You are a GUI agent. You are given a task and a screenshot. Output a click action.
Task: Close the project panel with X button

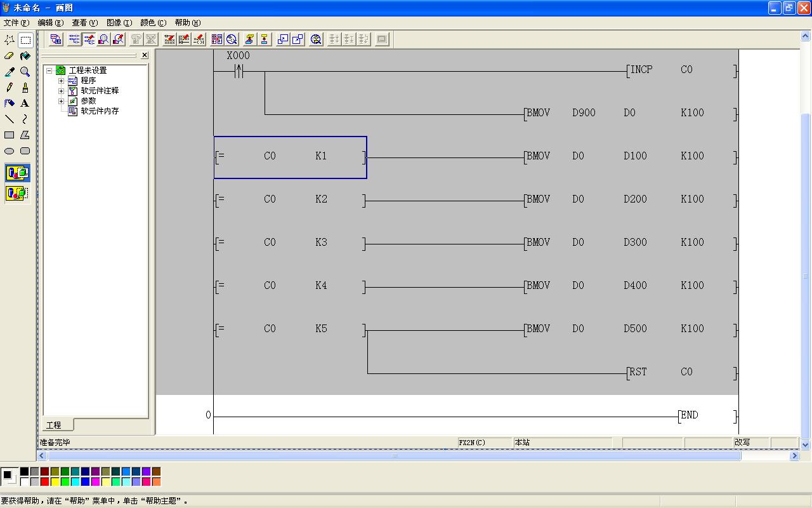click(145, 55)
